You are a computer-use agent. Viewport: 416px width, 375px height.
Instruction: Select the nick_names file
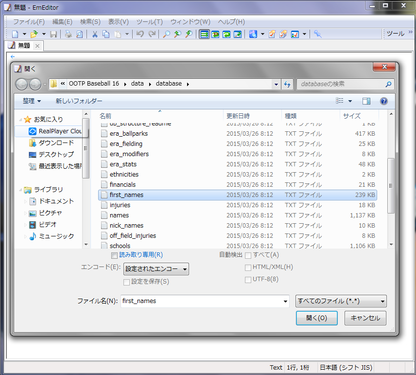pyautogui.click(x=126, y=226)
